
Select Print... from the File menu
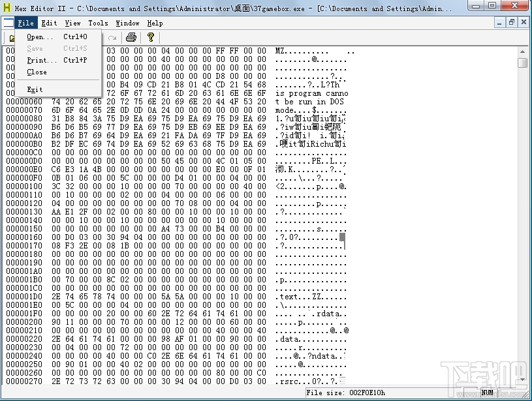coord(40,59)
